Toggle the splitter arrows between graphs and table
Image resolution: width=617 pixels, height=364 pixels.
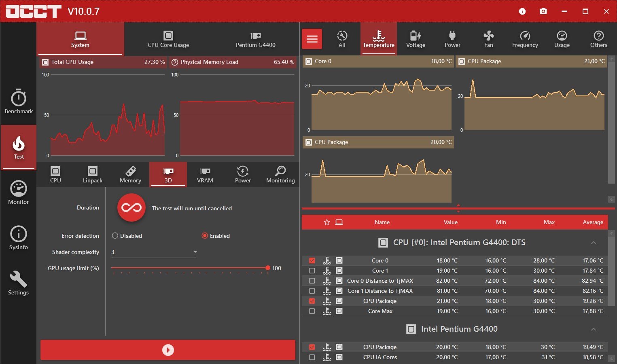(458, 208)
